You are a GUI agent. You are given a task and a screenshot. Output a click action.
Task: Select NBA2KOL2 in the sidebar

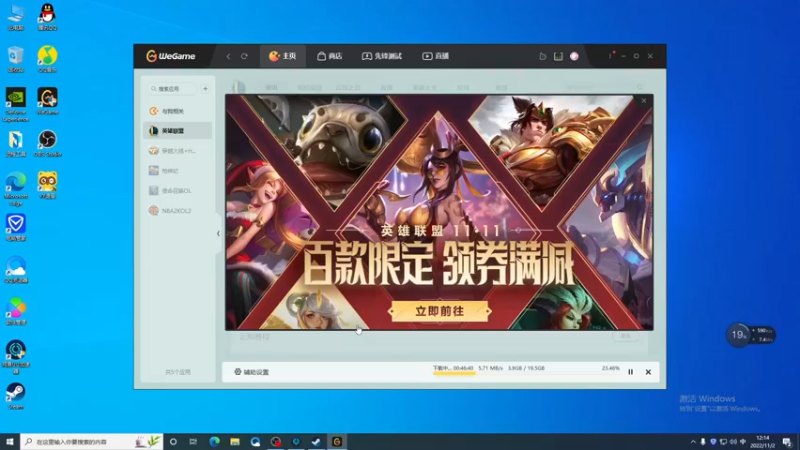coord(178,210)
